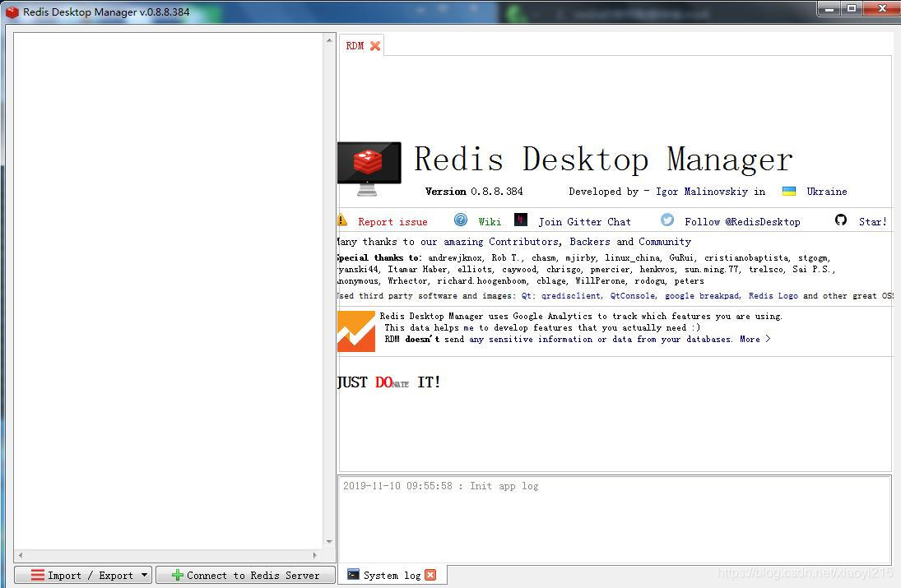The height and width of the screenshot is (588, 901).
Task: Click the Ukraine flag icon
Action: [789, 192]
